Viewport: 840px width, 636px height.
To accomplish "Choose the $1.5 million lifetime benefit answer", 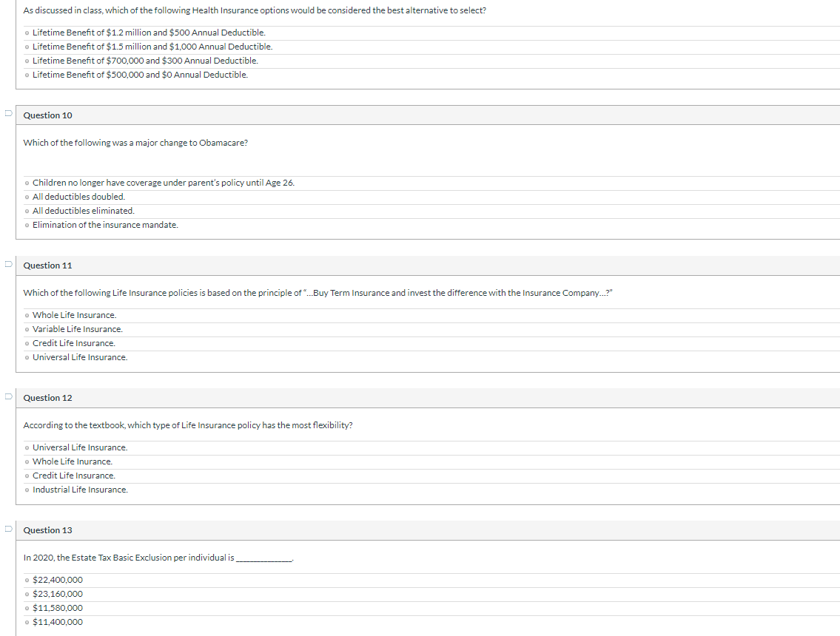I will (25, 47).
